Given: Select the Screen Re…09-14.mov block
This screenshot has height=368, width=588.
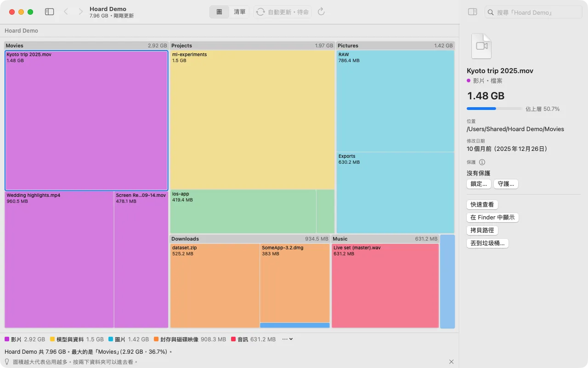Looking at the screenshot, I should (x=141, y=259).
